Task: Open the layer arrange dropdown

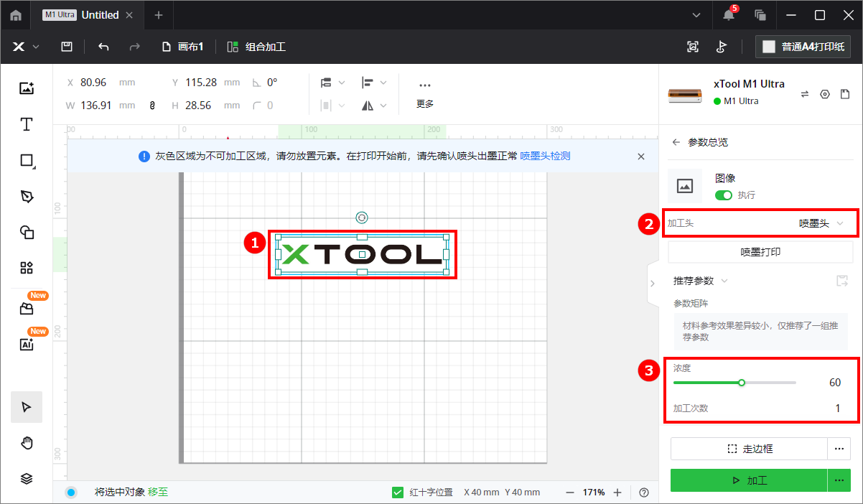Action: point(333,83)
